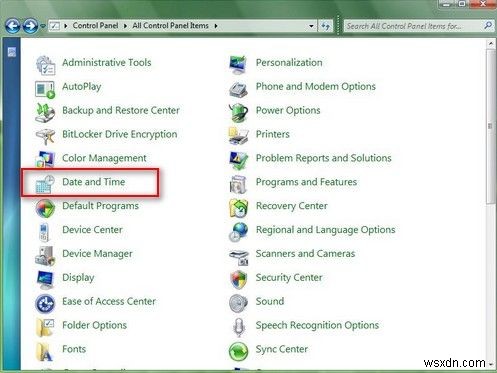Click the scrollbar up arrow

[x=490, y=44]
